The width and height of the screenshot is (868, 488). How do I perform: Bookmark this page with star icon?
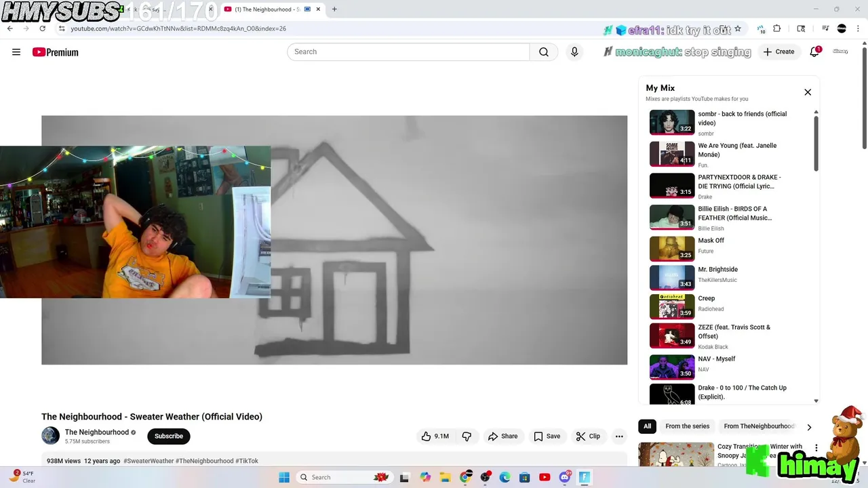(738, 28)
